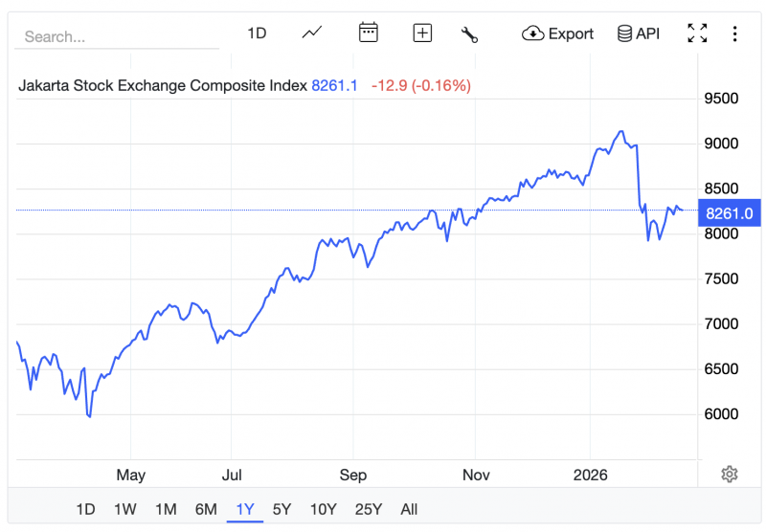Screen dimensions: 766x532
Task: Select the 1D time range tab
Action: tap(86, 509)
